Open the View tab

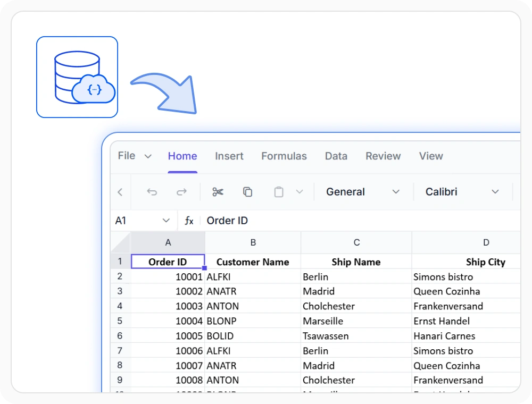(x=431, y=156)
